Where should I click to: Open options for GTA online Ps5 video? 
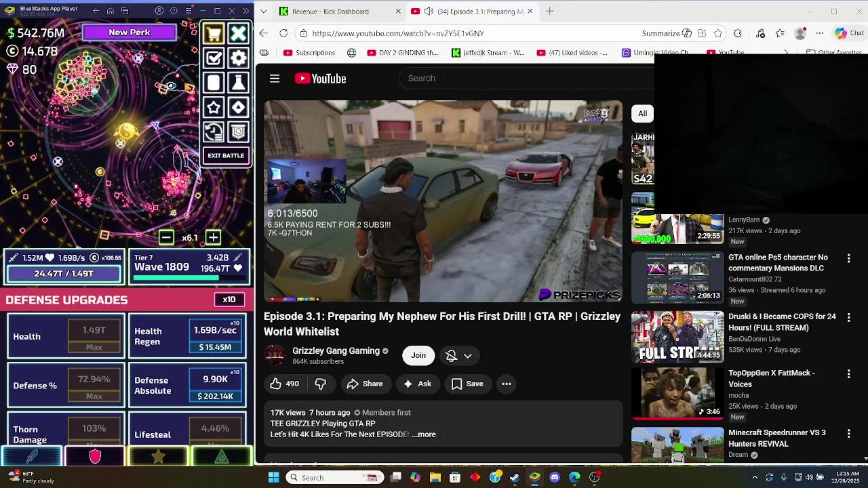(848, 258)
